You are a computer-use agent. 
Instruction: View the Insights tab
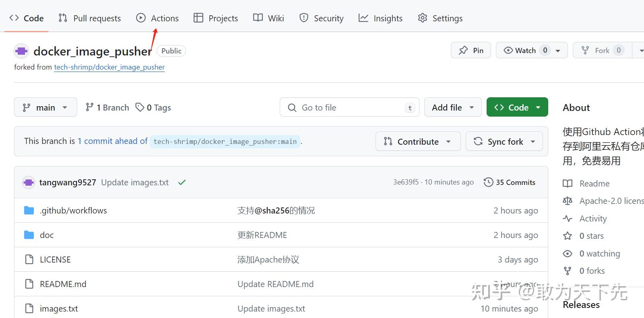[x=380, y=18]
